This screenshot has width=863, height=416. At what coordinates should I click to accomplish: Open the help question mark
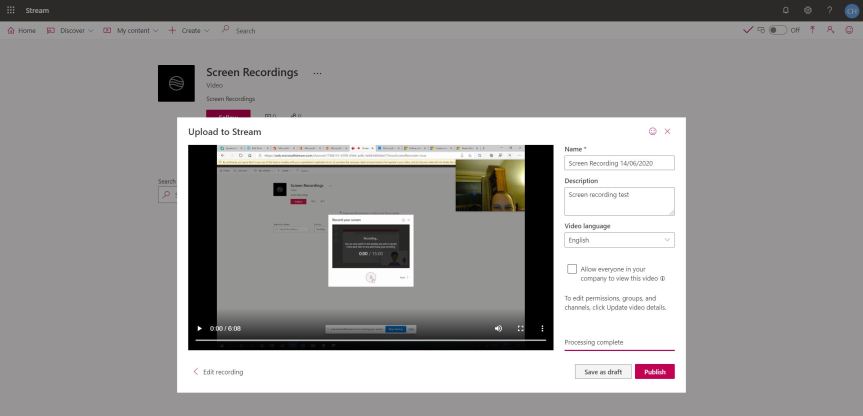pos(829,10)
